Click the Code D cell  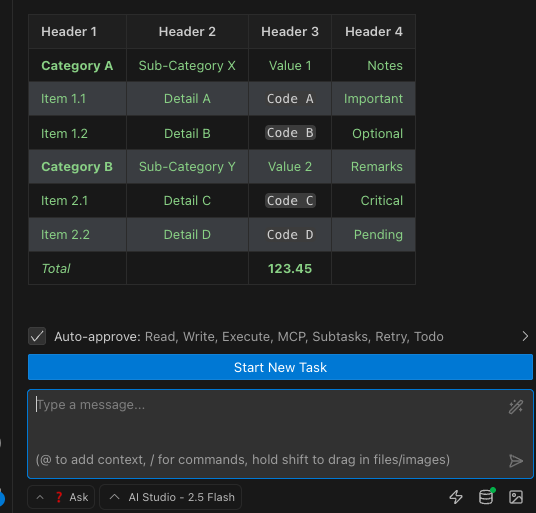click(x=290, y=235)
